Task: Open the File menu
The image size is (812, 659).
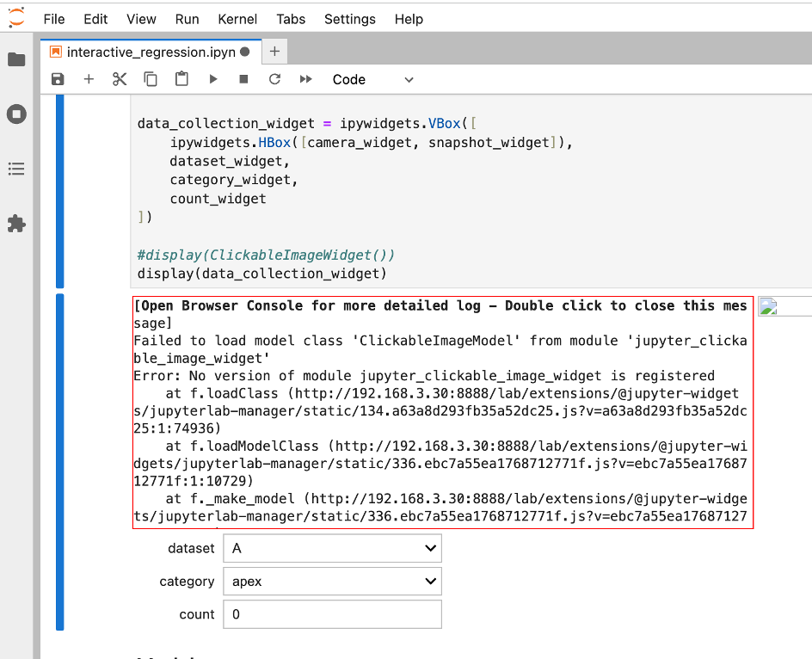Action: (54, 19)
